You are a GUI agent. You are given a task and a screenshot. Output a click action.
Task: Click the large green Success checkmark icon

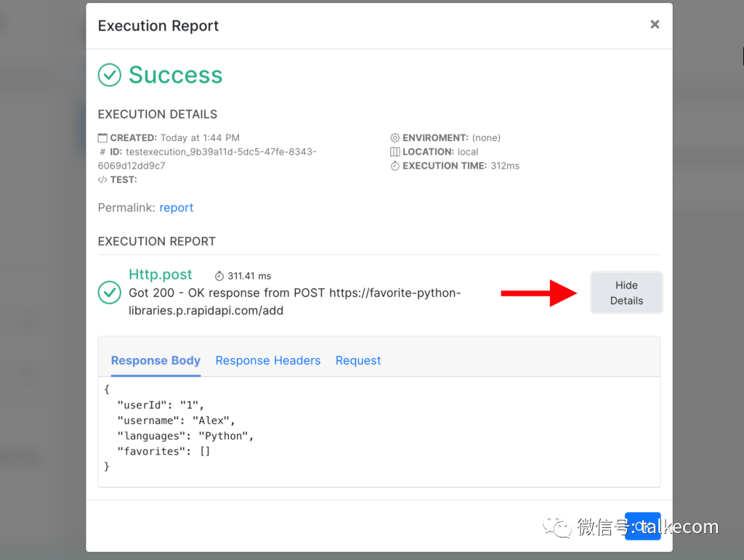point(110,75)
